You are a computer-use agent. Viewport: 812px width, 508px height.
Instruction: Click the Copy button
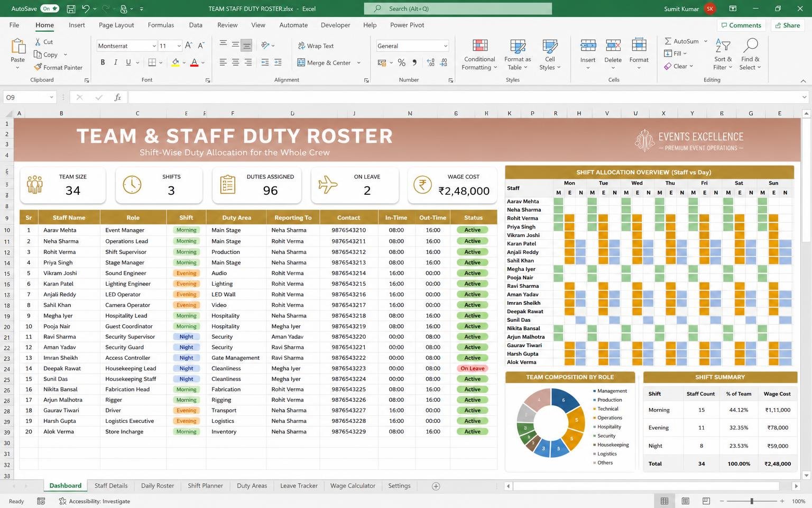pos(46,55)
